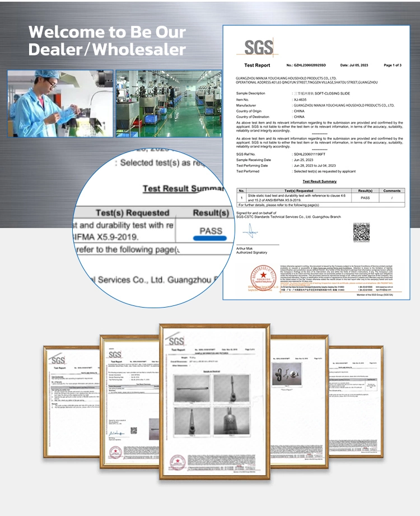This screenshot has height=516, width=420.
Task: Click the "PASS" cell in the report's result table
Action: click(x=365, y=198)
